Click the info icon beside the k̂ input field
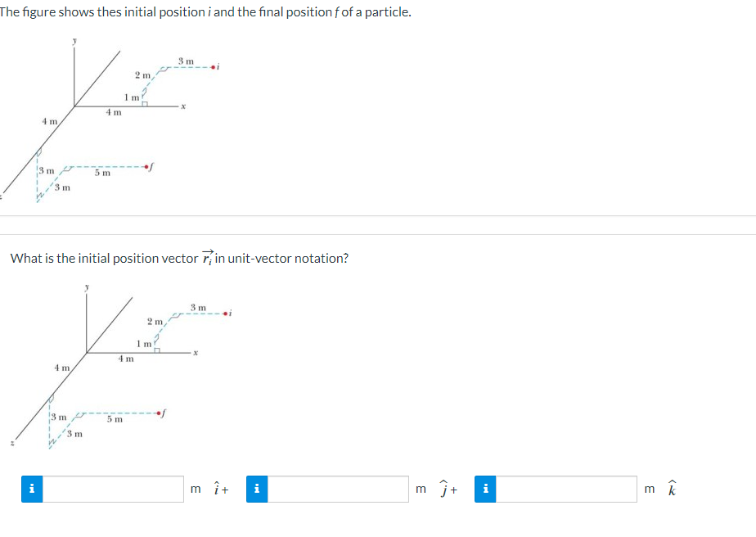 (x=486, y=489)
